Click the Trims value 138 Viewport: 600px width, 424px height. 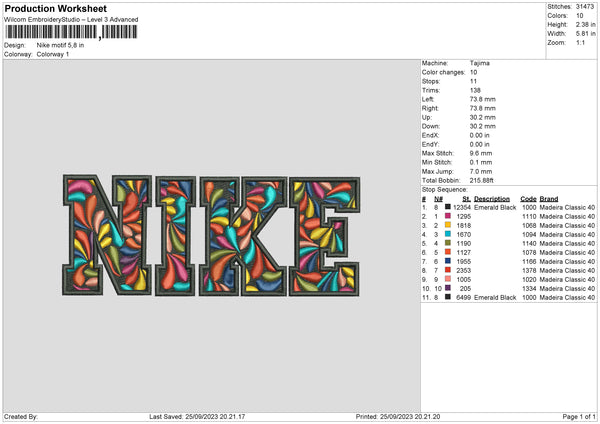(475, 90)
